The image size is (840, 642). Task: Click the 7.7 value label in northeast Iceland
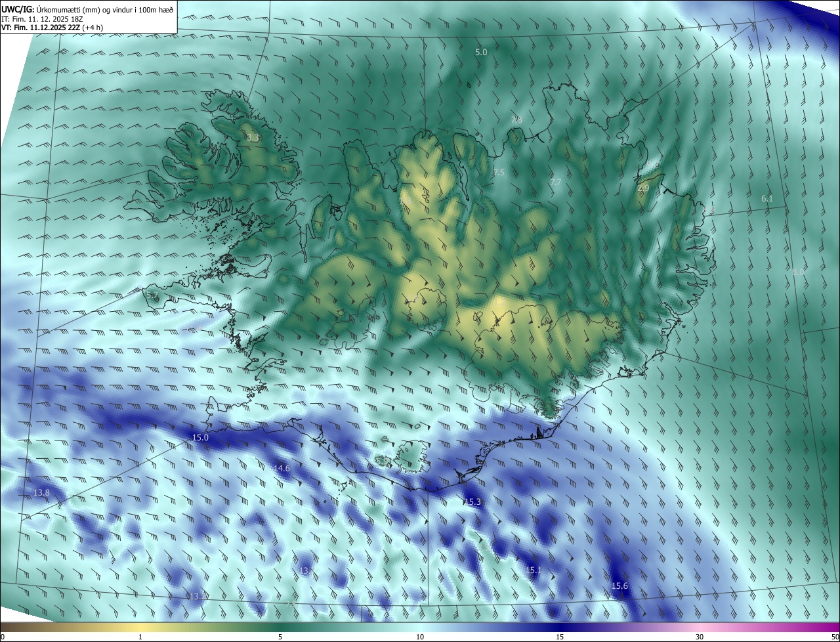click(x=555, y=182)
